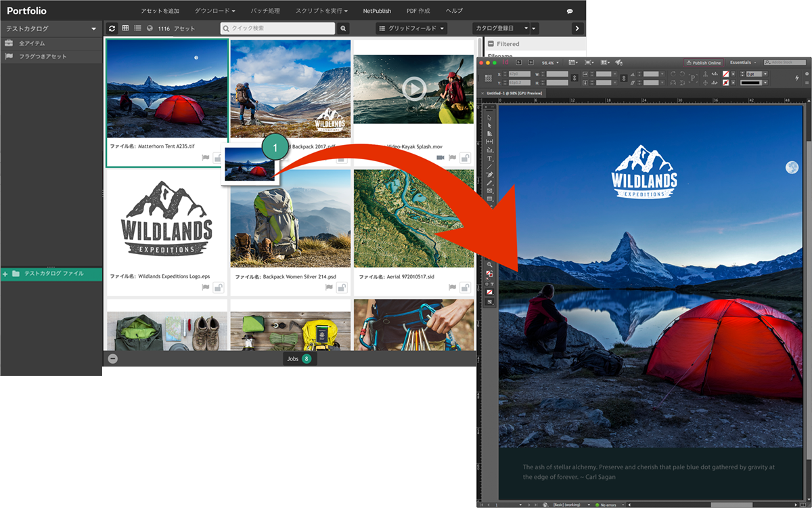Click the クイック検索 search field

[277, 28]
